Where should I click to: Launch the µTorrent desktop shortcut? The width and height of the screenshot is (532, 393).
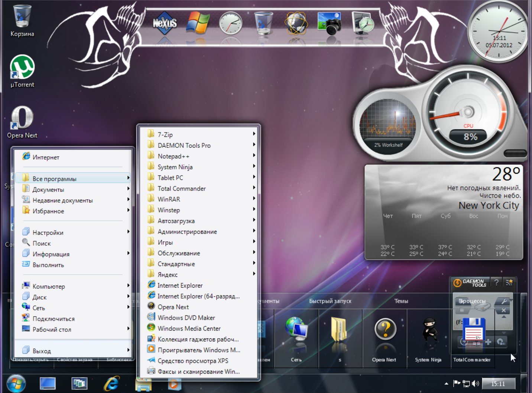click(22, 71)
